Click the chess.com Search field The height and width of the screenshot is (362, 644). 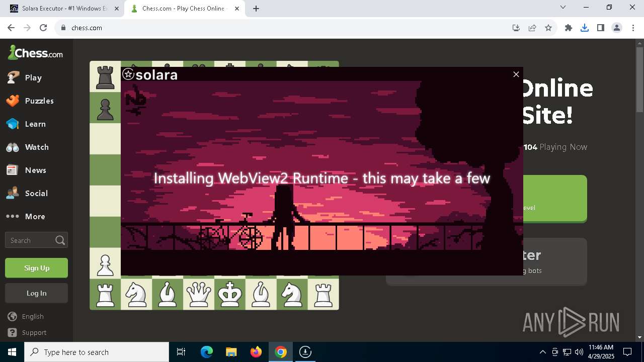point(36,240)
